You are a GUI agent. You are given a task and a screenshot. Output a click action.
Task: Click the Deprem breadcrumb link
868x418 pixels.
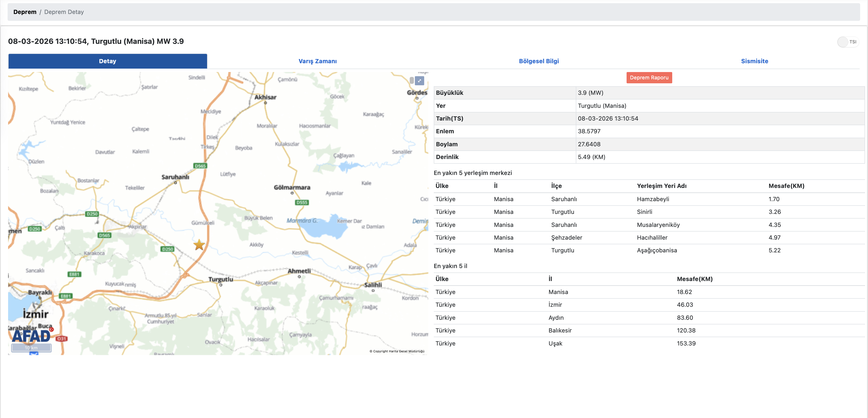point(25,12)
